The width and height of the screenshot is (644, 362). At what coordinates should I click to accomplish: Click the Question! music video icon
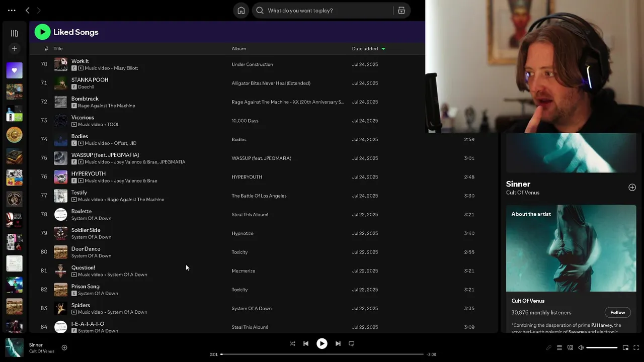74,275
